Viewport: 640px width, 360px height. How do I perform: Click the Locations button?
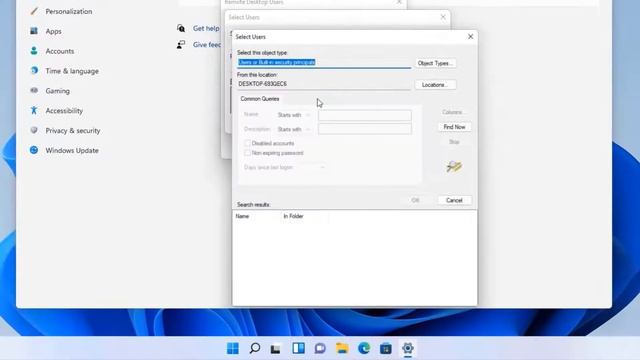435,85
